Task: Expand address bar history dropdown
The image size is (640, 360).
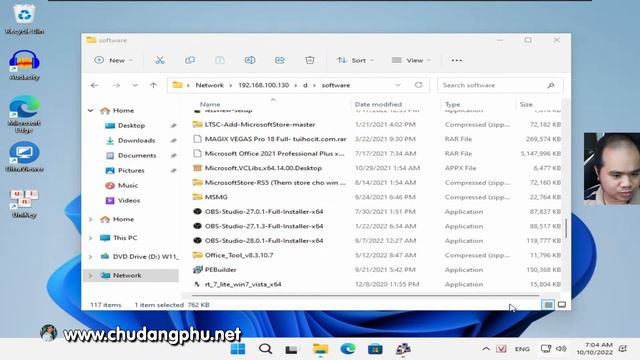Action: pos(398,85)
